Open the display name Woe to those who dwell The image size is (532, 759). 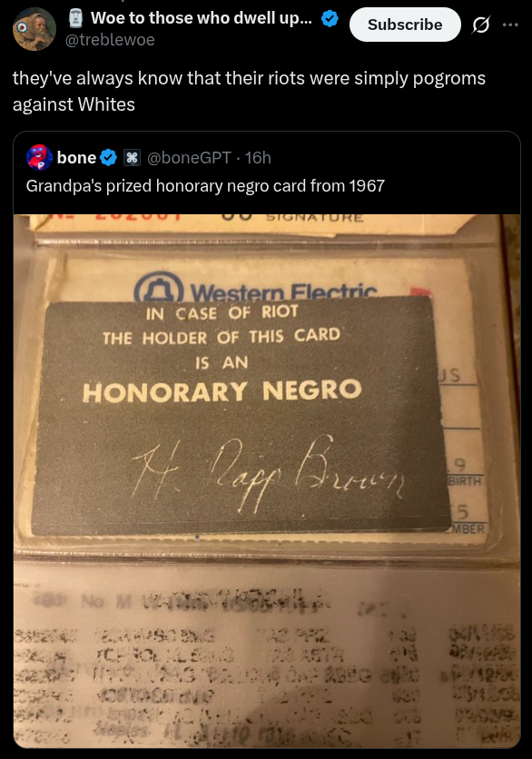[x=202, y=18]
